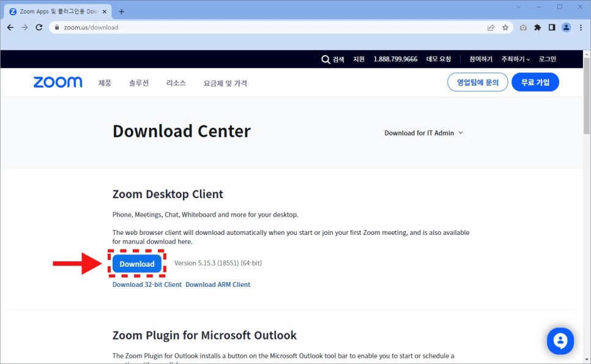Expand the 주최하기 dropdown
This screenshot has height=364, width=591.
click(515, 59)
